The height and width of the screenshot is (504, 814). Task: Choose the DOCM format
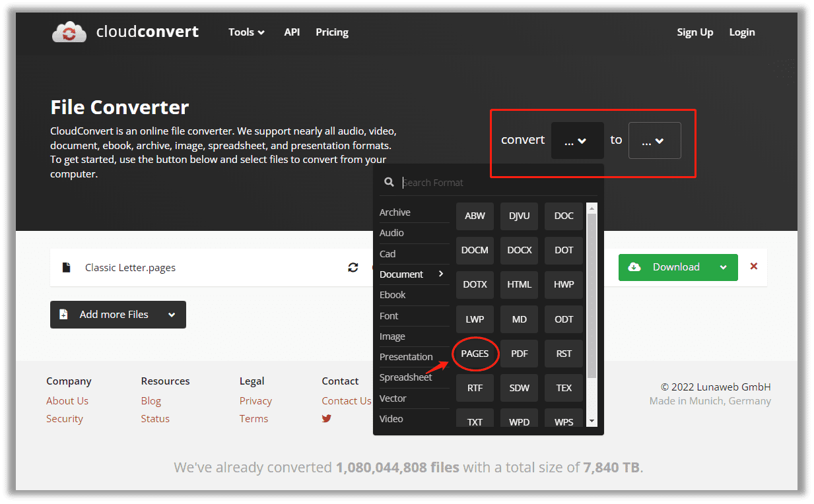475,250
